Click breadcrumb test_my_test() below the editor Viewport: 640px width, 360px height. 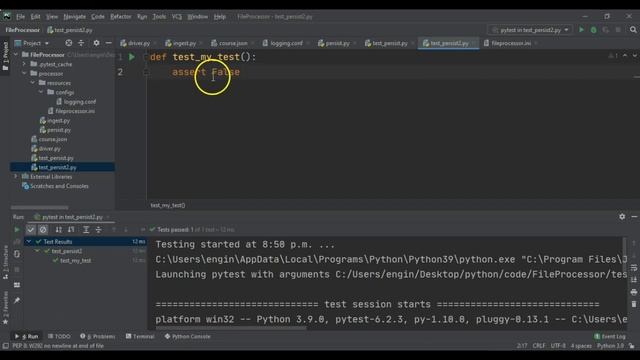click(x=168, y=205)
